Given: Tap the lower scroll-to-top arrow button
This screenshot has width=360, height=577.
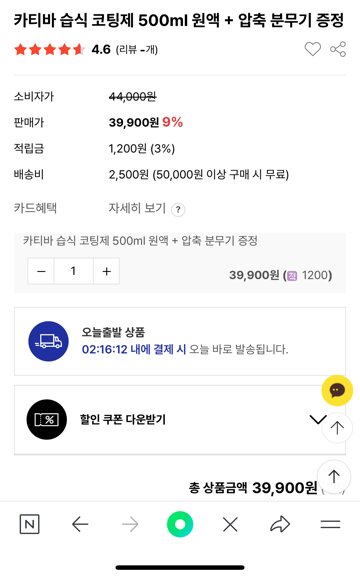Looking at the screenshot, I should click(334, 476).
